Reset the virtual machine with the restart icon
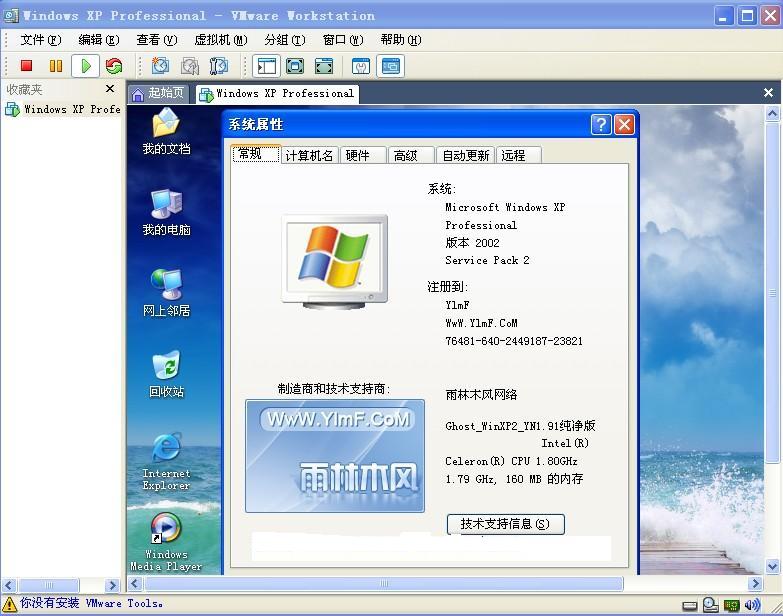This screenshot has width=783, height=616. [114, 66]
